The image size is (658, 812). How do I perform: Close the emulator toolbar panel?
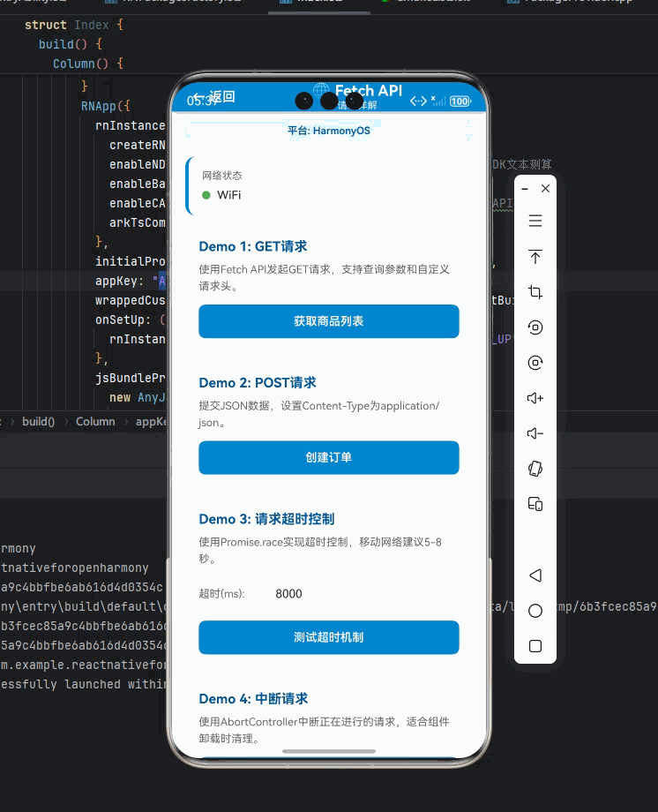click(545, 189)
